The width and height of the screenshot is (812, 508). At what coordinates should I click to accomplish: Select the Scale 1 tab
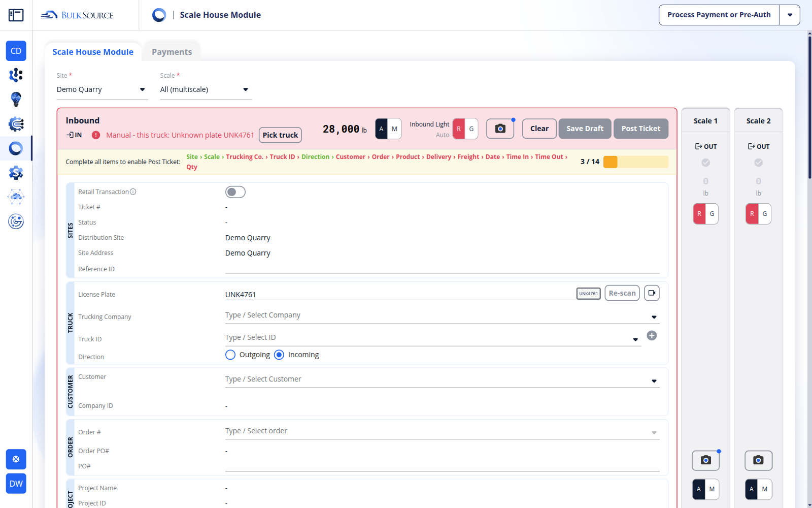click(x=706, y=121)
